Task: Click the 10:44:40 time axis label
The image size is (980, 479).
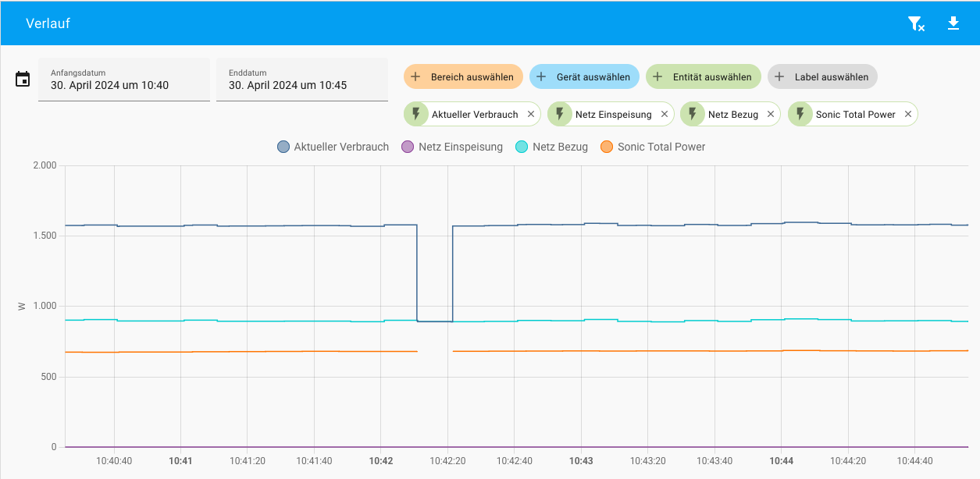Action: click(915, 461)
